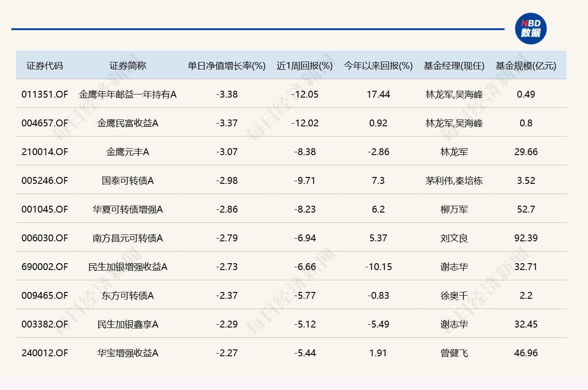Click fund size value 46.96

point(526,353)
